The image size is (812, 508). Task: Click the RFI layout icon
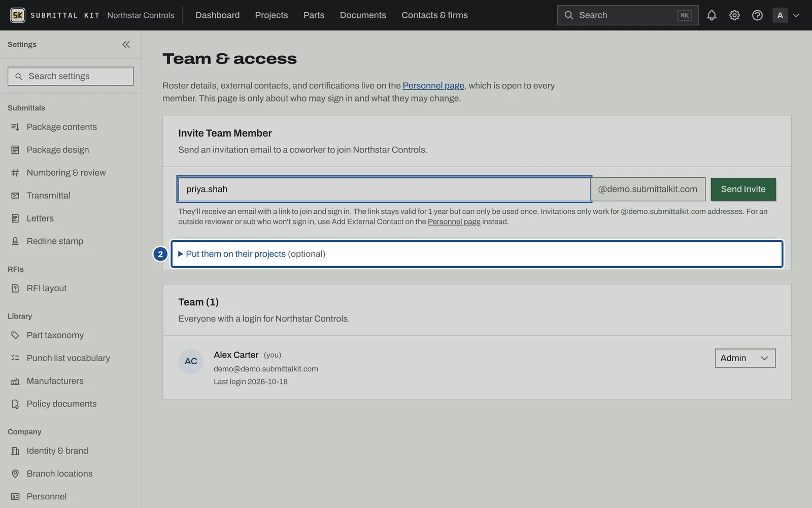pos(15,289)
